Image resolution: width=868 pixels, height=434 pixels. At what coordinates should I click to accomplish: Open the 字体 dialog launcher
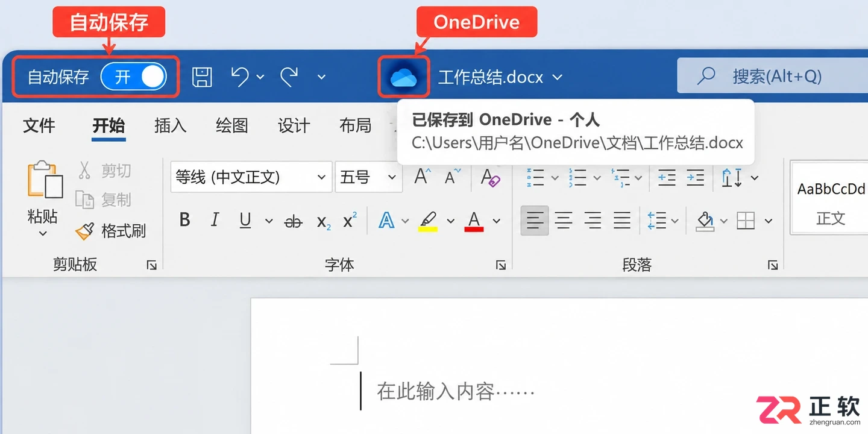(x=500, y=265)
